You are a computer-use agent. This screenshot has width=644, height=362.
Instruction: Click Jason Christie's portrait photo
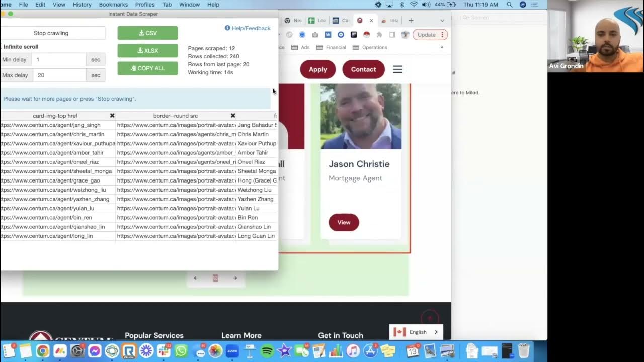[x=361, y=116]
